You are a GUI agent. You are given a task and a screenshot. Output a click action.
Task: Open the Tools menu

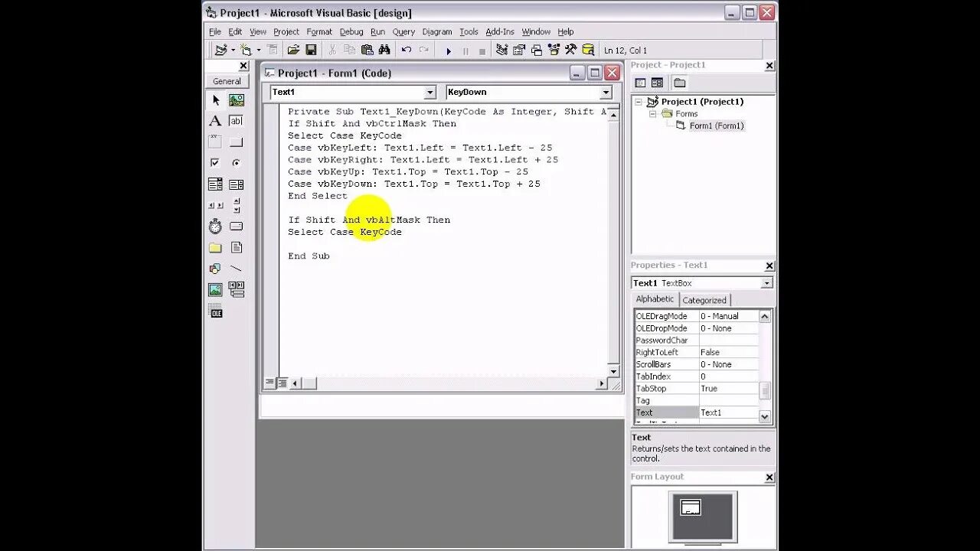point(469,31)
